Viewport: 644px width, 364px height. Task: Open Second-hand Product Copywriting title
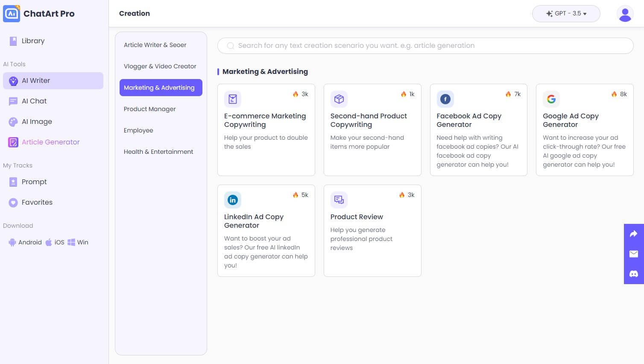pos(369,120)
